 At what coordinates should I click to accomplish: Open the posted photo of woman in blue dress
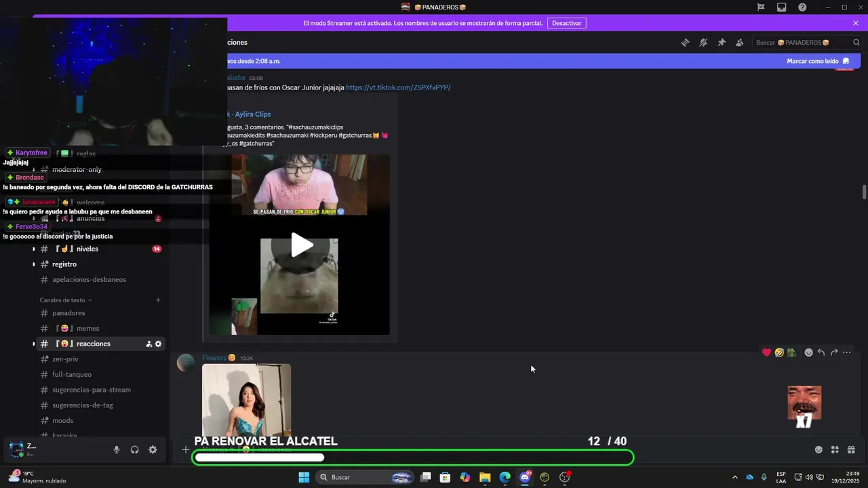[x=246, y=400]
